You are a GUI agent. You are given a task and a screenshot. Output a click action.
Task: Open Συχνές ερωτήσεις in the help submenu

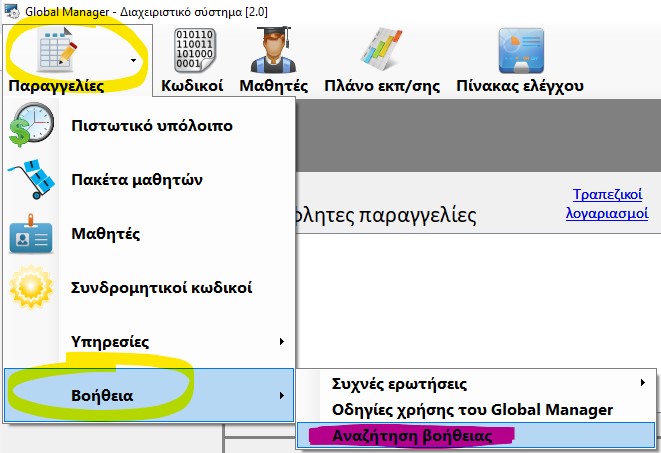[476, 383]
